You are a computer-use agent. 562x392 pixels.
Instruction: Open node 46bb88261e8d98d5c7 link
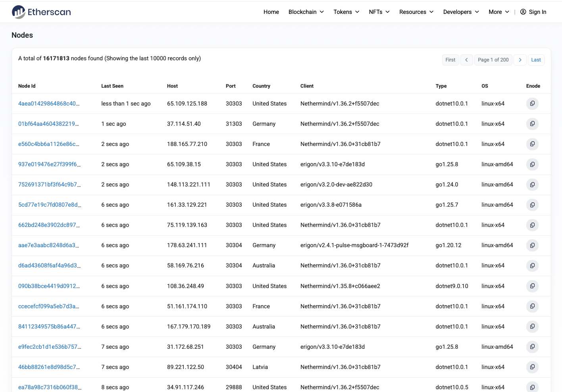point(49,367)
